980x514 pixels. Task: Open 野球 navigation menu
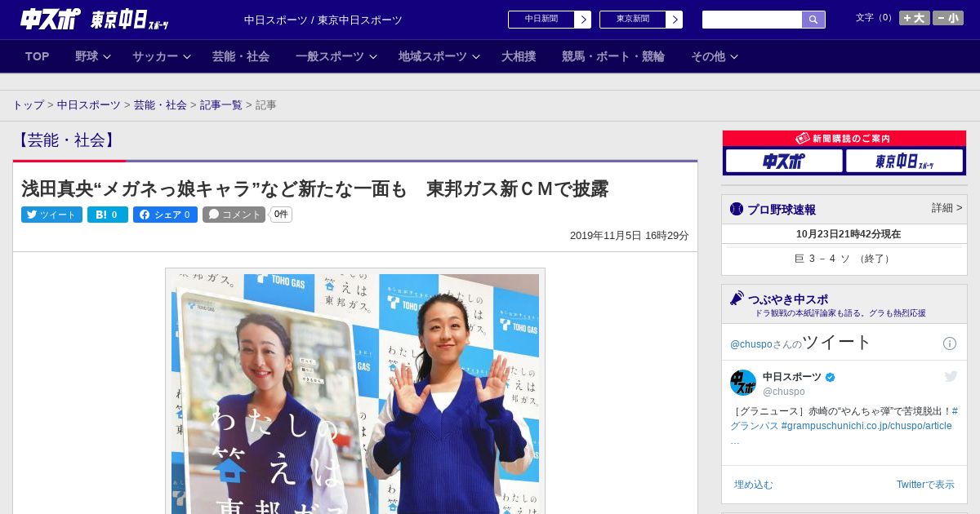pos(87,56)
